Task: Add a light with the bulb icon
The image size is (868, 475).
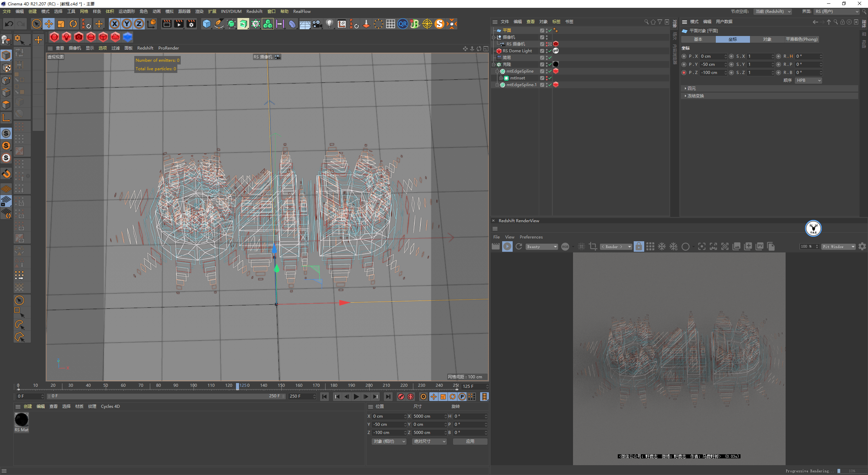Action: click(329, 24)
